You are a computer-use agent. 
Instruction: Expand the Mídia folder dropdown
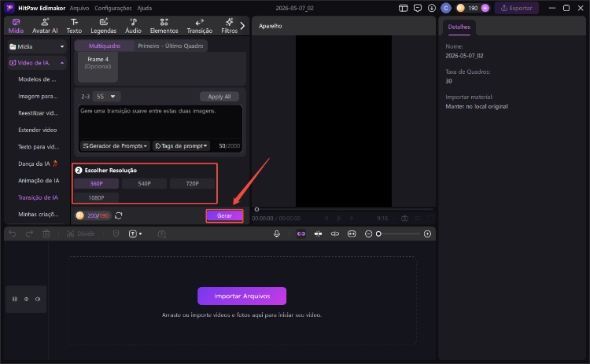(61, 46)
